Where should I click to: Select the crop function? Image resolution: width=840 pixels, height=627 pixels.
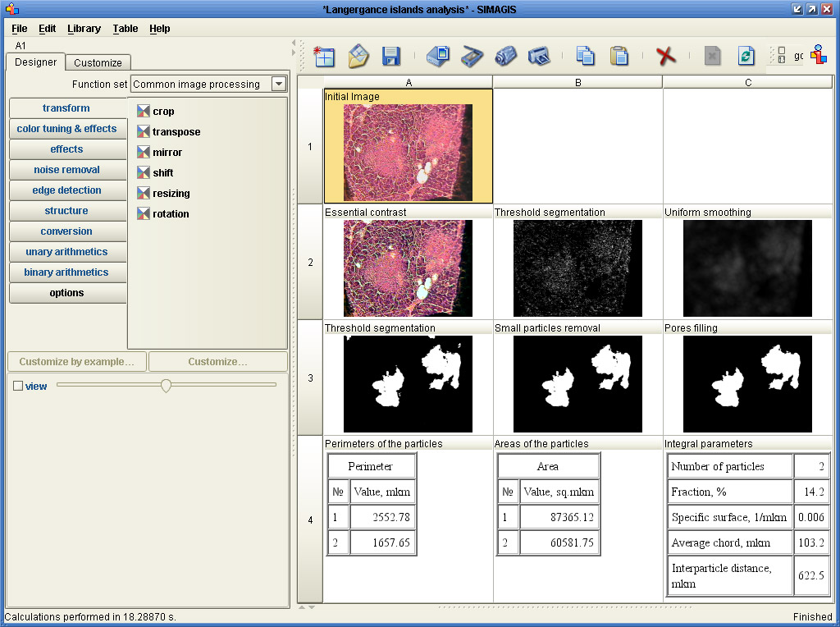coord(162,112)
